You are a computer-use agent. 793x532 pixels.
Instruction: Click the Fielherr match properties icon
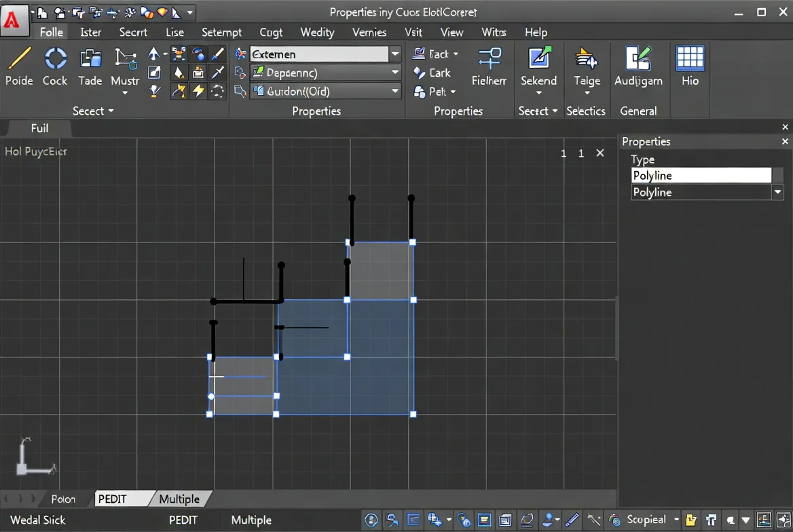click(x=489, y=58)
